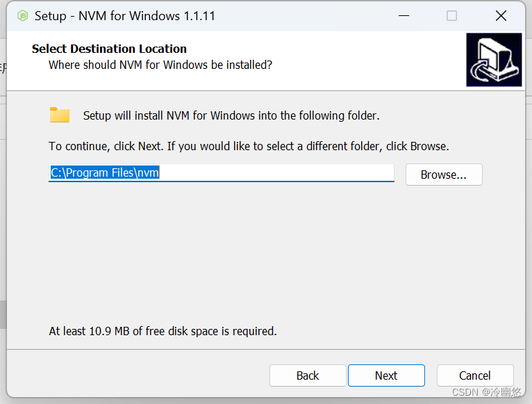Click the disabled maximize button

pyautogui.click(x=451, y=15)
